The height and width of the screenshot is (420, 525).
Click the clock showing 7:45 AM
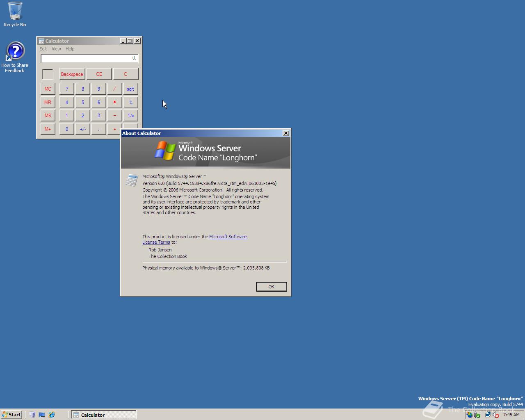point(511,415)
